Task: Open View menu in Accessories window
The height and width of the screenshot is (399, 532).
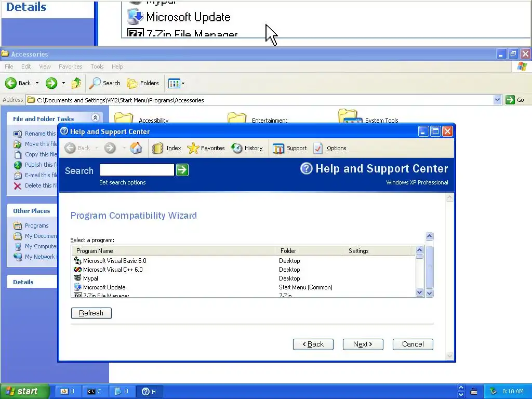Action: tap(45, 66)
